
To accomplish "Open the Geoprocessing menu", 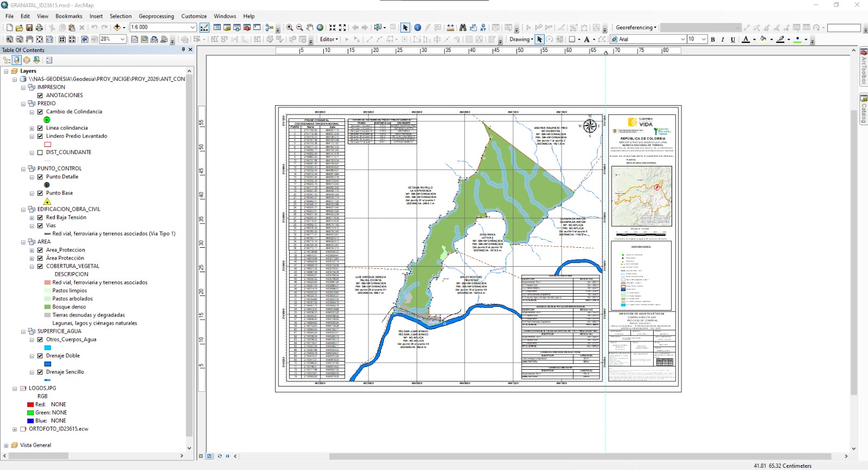I will pyautogui.click(x=156, y=16).
